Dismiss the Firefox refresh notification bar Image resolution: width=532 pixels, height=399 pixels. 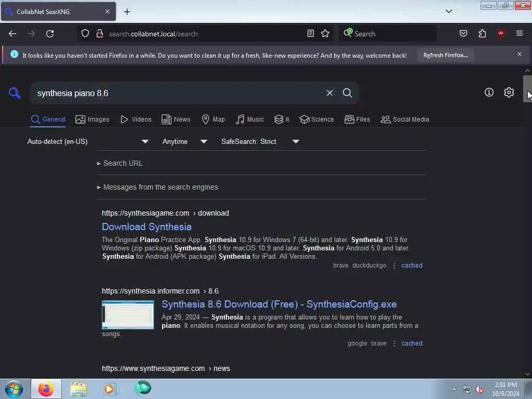[520, 54]
